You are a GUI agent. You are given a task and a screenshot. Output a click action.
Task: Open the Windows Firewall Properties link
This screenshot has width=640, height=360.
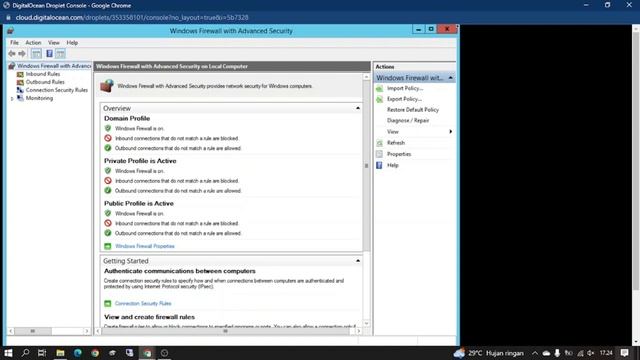tap(144, 246)
